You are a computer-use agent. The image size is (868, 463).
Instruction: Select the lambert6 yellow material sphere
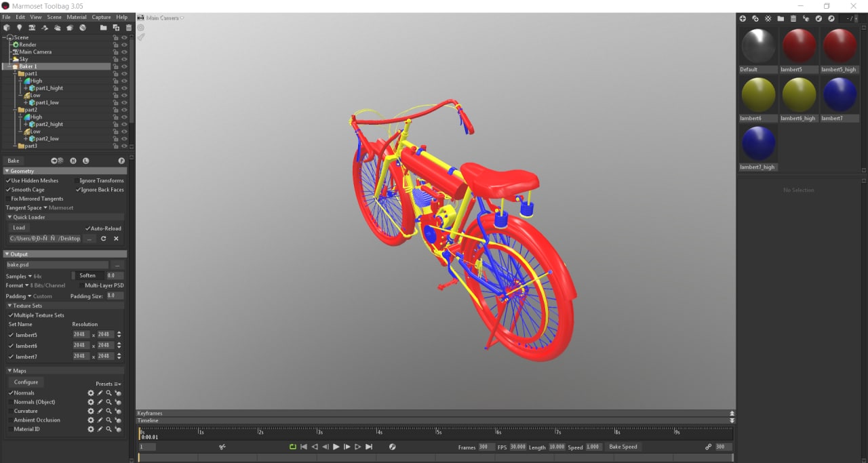click(x=758, y=95)
